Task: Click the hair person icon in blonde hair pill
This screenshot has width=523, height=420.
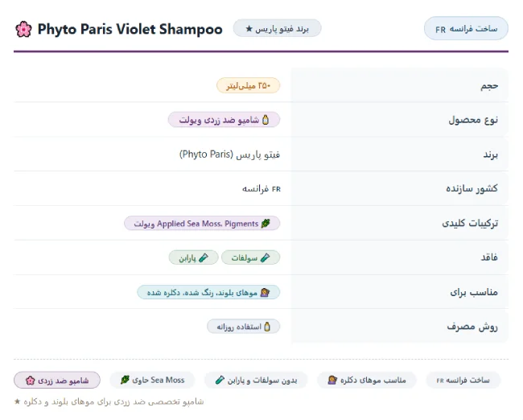Action: 265,293
